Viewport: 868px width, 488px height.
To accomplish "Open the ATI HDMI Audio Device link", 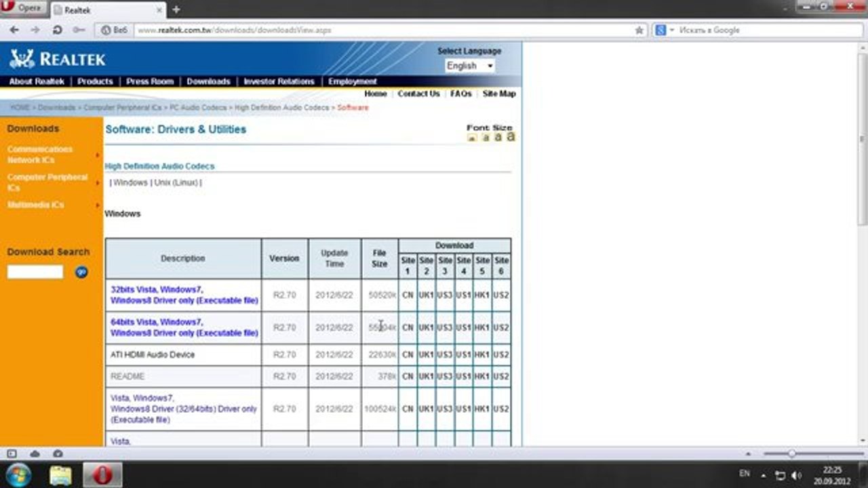I will click(153, 354).
